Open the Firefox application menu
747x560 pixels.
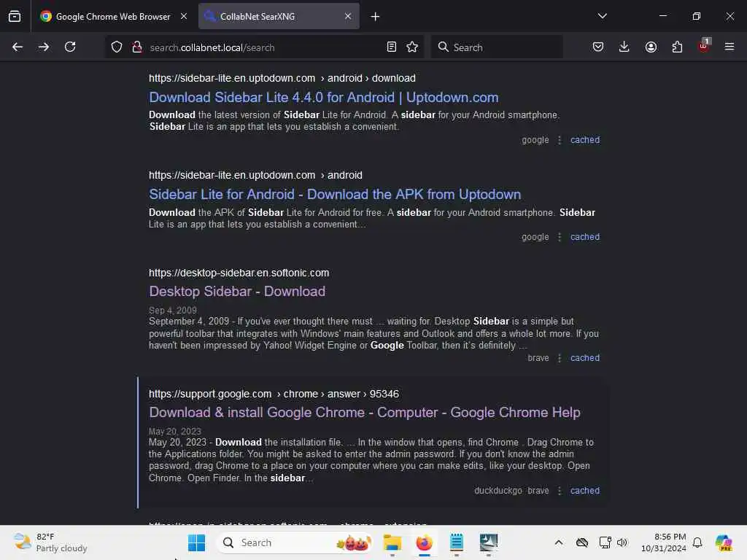point(729,47)
